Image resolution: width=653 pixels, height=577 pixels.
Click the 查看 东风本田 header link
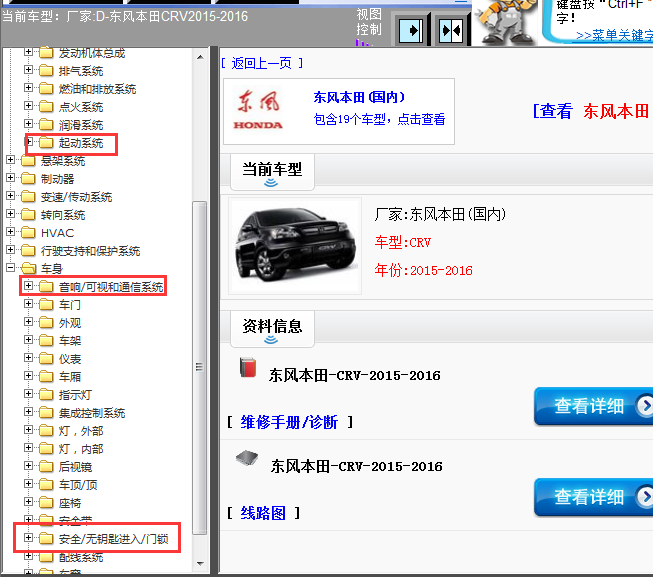(x=591, y=111)
